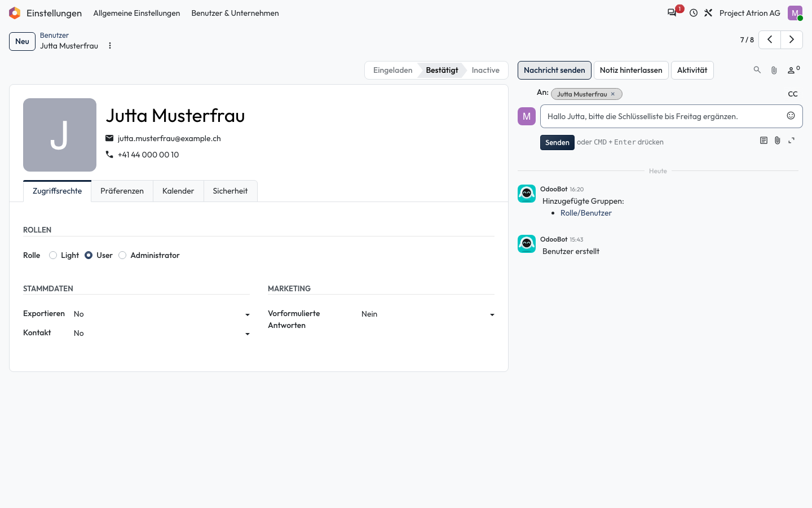Viewport: 812px width, 508px height.
Task: Click the Neu button
Action: tap(22, 41)
